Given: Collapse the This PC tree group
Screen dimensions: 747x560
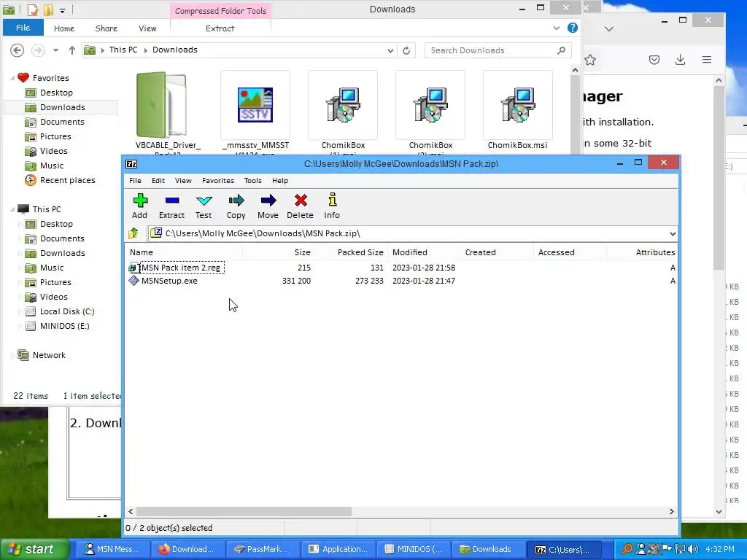Looking at the screenshot, I should coord(12,209).
